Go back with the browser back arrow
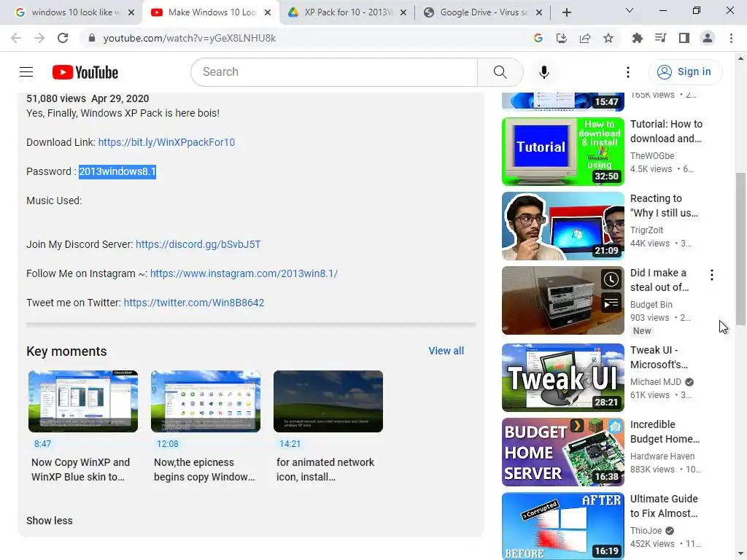The width and height of the screenshot is (747, 560). click(16, 38)
